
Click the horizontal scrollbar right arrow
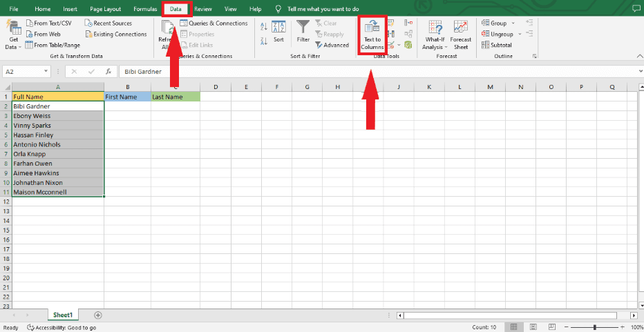[x=634, y=315]
